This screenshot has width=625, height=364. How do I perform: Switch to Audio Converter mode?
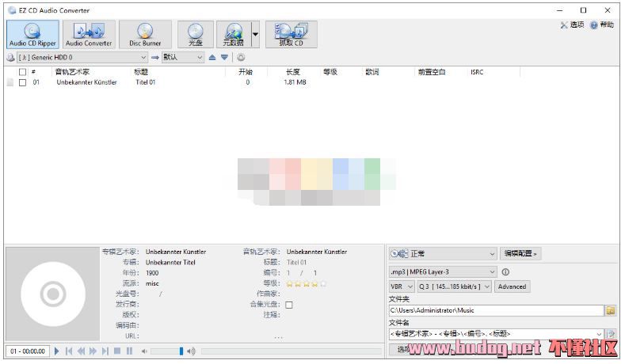[x=89, y=35]
